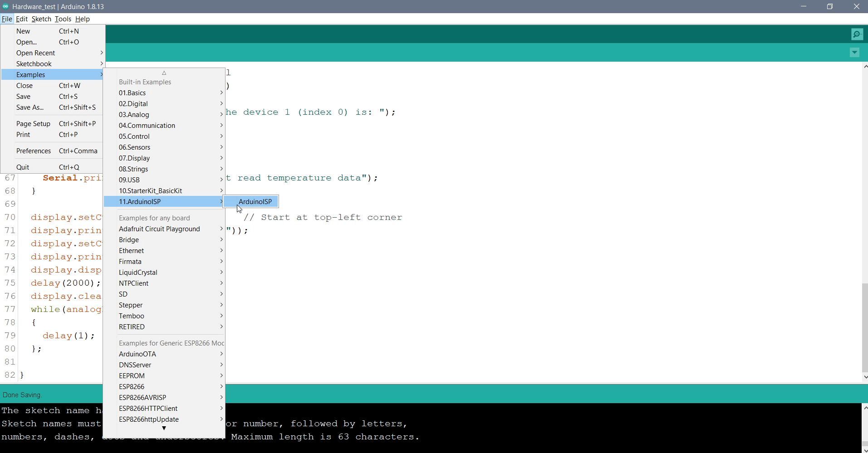Expand ESP8266 examples
The width and height of the screenshot is (868, 453).
pos(164,387)
